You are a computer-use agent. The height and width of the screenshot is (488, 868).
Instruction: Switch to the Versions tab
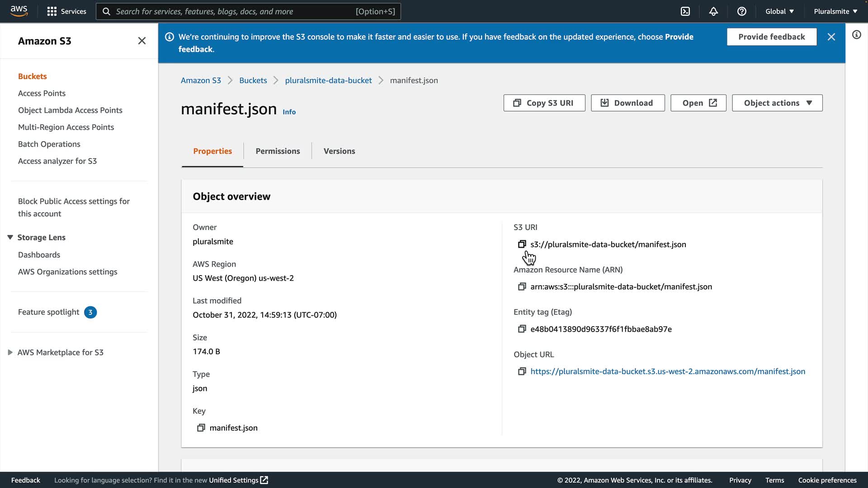coord(339,151)
